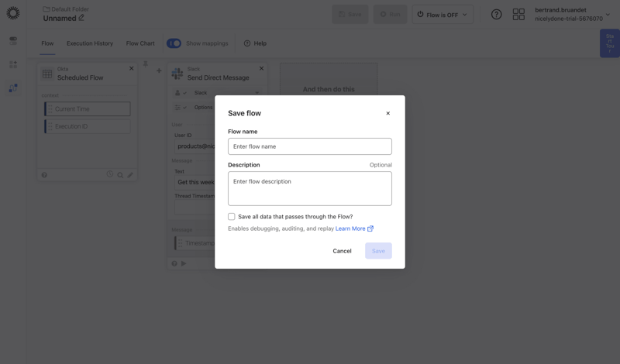620x364 pixels.
Task: Expand the Options sliders icon on the Slack card
Action: click(181, 108)
